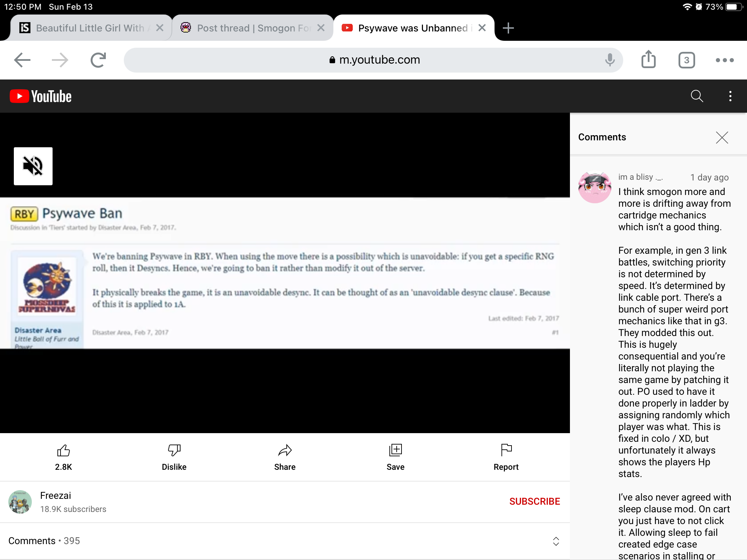747x560 pixels.
Task: Reload the YouTube page
Action: coord(98,60)
